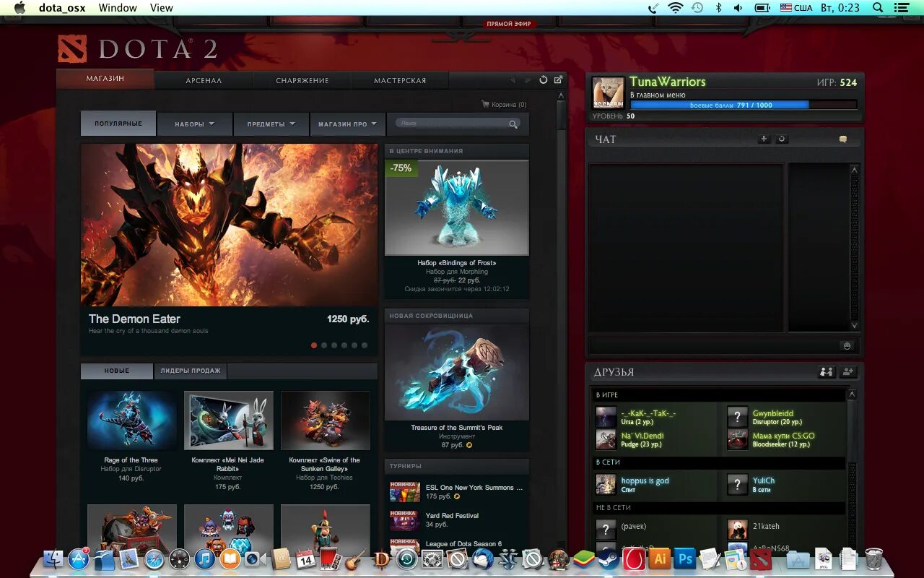924x578 pixels.
Task: Open the Корзина (0) shopping cart
Action: [504, 105]
